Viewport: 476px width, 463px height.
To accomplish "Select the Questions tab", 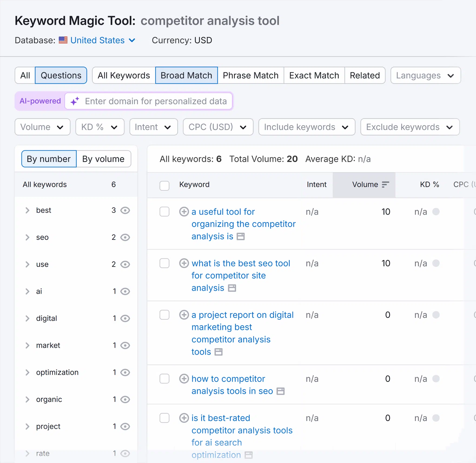I will (61, 75).
